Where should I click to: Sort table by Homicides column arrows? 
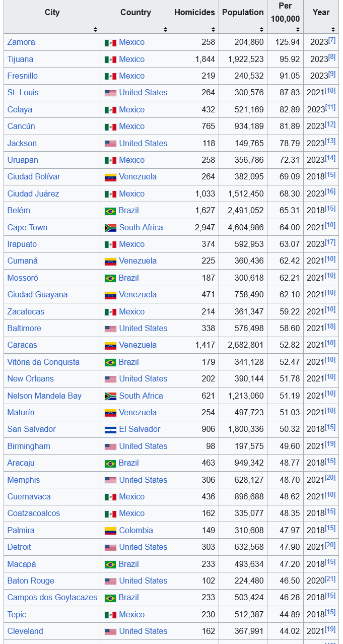(213, 29)
